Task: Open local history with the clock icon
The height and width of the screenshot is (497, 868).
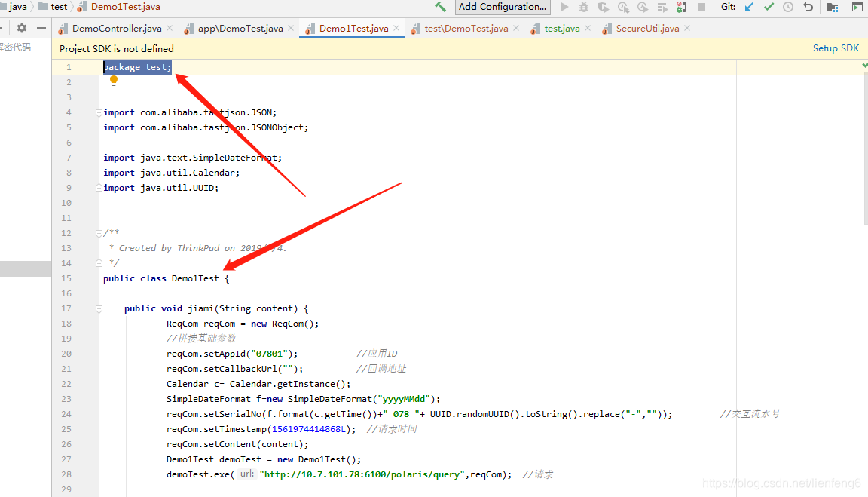Action: [x=788, y=7]
